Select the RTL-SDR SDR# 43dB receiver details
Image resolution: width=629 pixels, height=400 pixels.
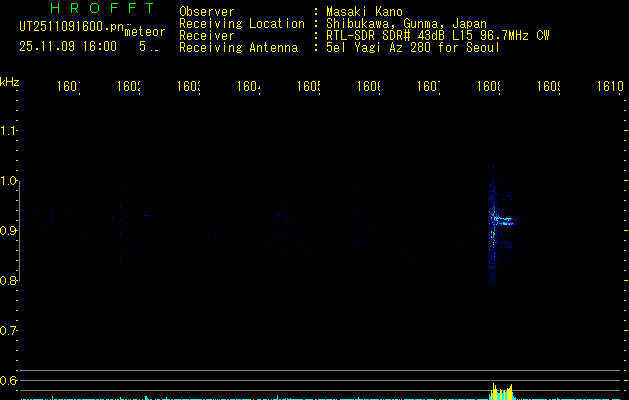pyautogui.click(x=438, y=36)
